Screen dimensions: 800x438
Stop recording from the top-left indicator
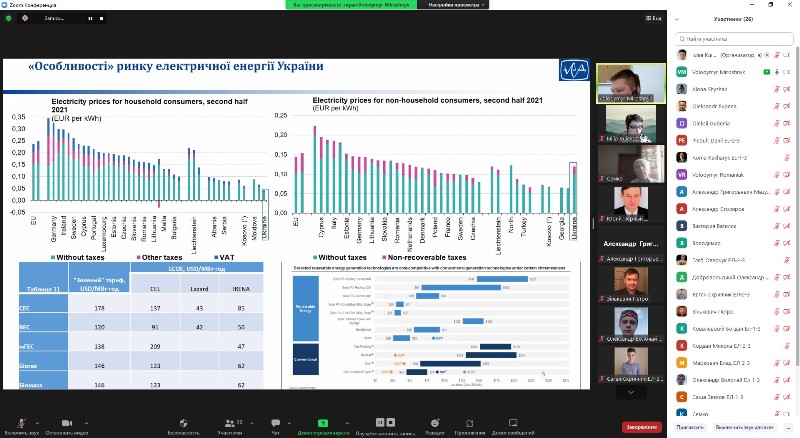pyautogui.click(x=102, y=18)
